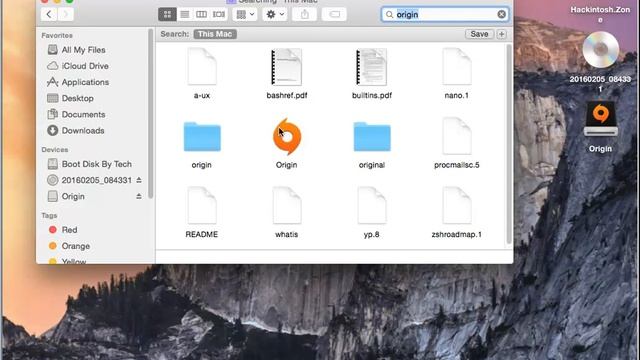Viewport: 640px width, 360px height.
Task: Click the sidebar vertical scrollbar
Action: coord(151,114)
